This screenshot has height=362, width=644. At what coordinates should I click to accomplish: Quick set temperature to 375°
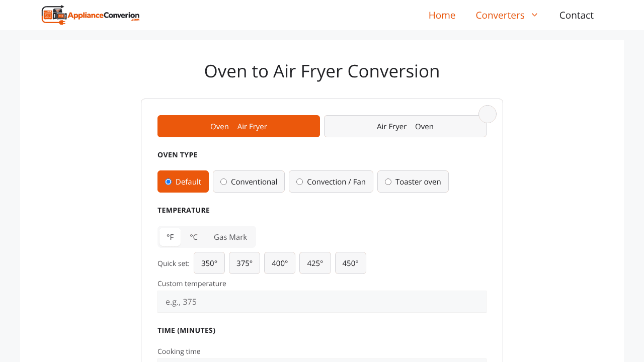pyautogui.click(x=245, y=263)
